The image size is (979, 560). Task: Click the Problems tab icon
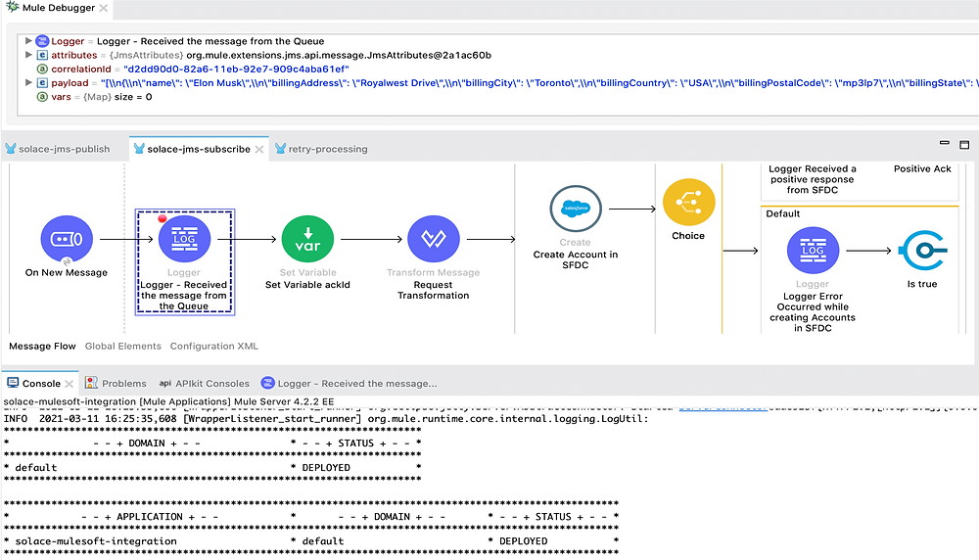click(x=91, y=383)
